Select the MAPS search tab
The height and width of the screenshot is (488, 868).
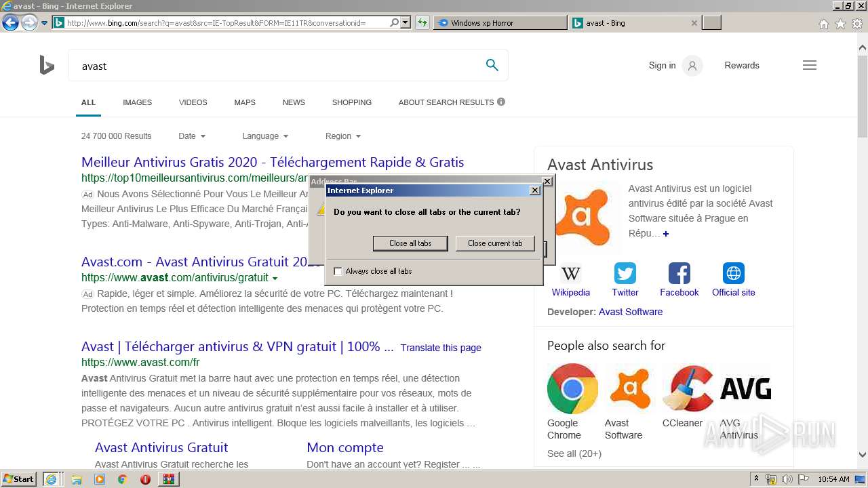(245, 102)
